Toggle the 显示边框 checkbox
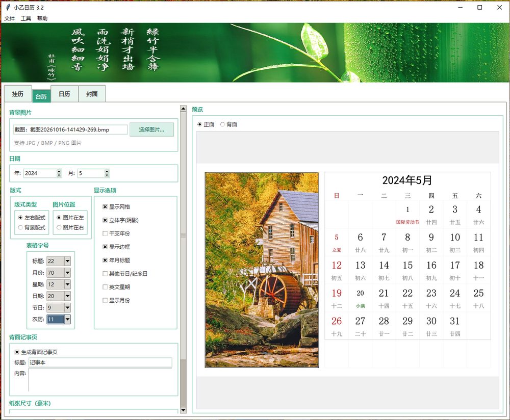 point(105,247)
